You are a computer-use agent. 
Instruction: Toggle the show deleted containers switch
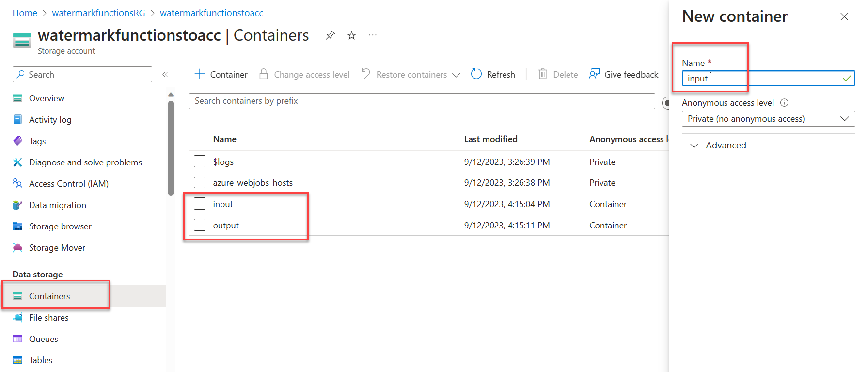tap(665, 103)
